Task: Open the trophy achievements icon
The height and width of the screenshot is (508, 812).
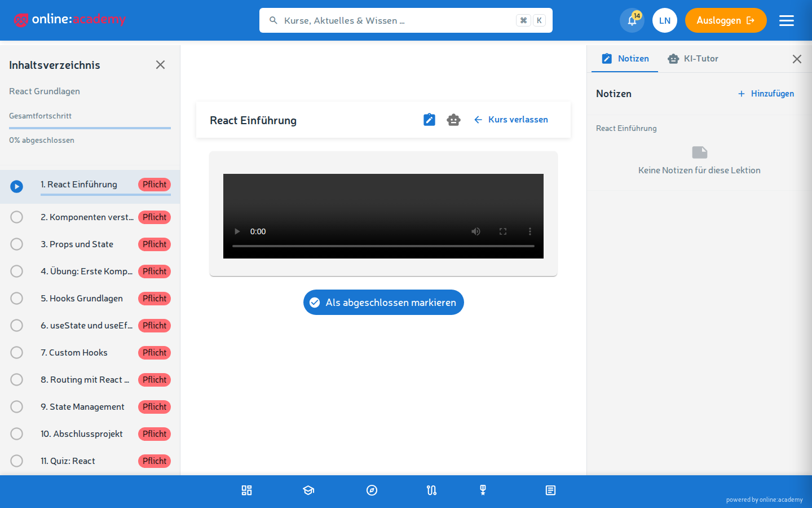Action: [x=483, y=491]
